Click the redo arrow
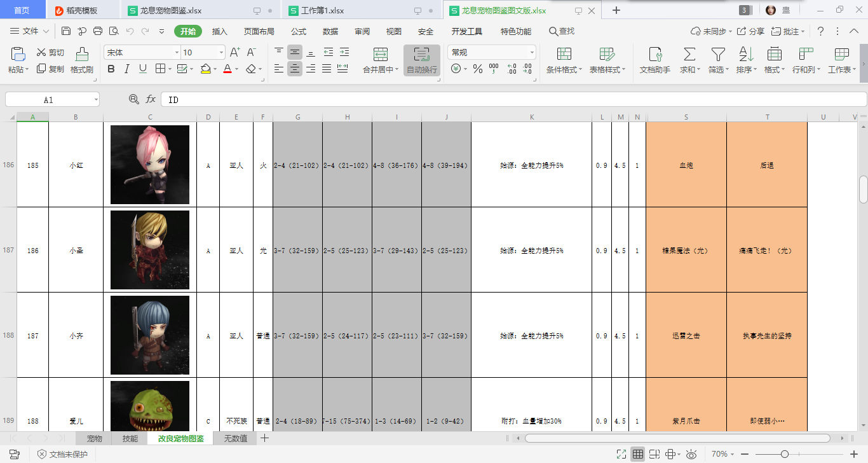Image resolution: width=868 pixels, height=463 pixels. 146,31
